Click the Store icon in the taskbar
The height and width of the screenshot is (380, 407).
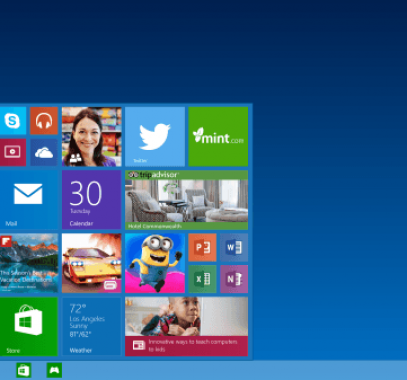pyautogui.click(x=24, y=370)
